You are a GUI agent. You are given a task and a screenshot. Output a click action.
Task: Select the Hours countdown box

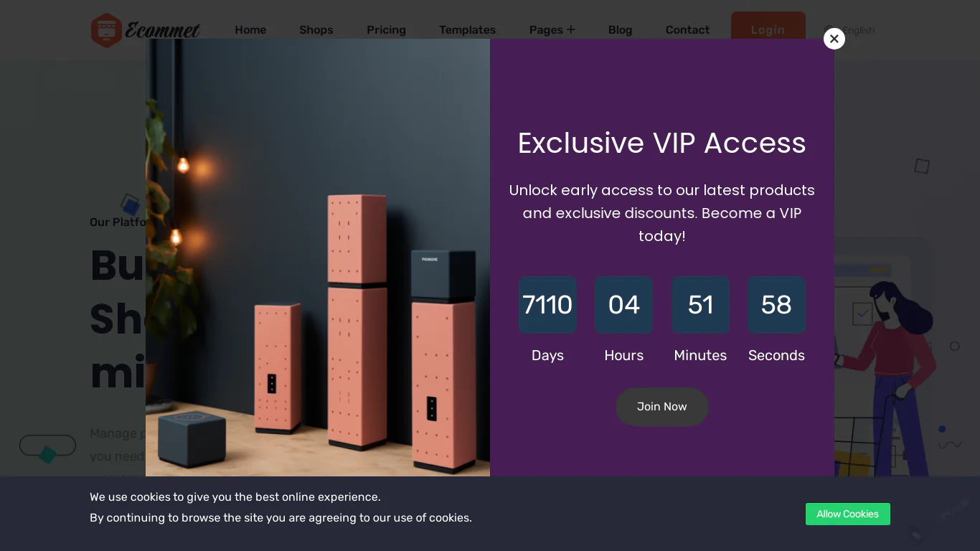click(624, 305)
